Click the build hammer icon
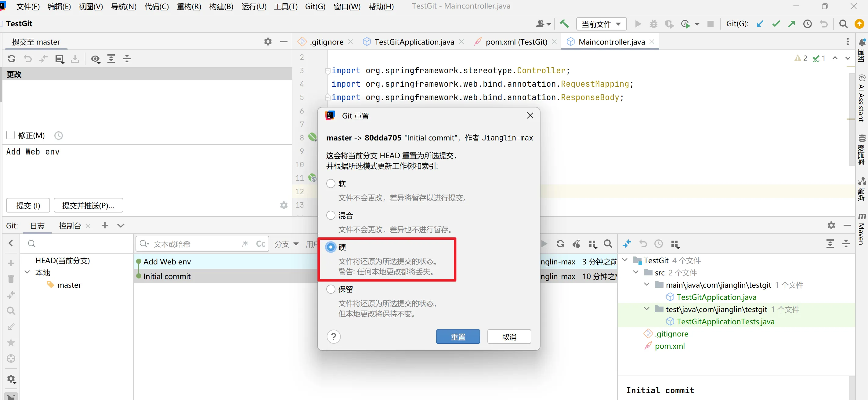Screen dimensions: 868x400 point(564,24)
